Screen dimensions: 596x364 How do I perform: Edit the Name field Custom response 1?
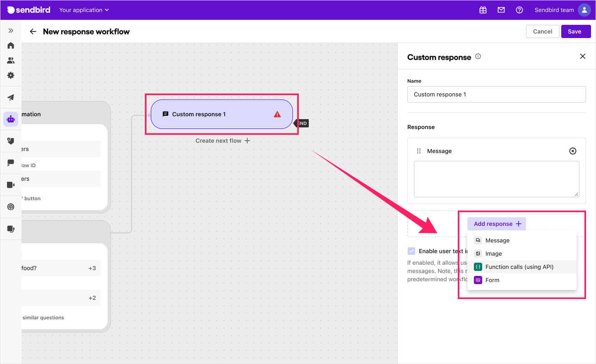pos(497,94)
